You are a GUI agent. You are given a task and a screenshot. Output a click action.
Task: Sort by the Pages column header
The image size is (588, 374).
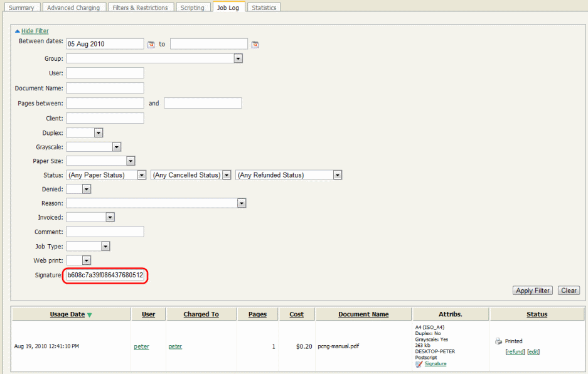pyautogui.click(x=258, y=314)
